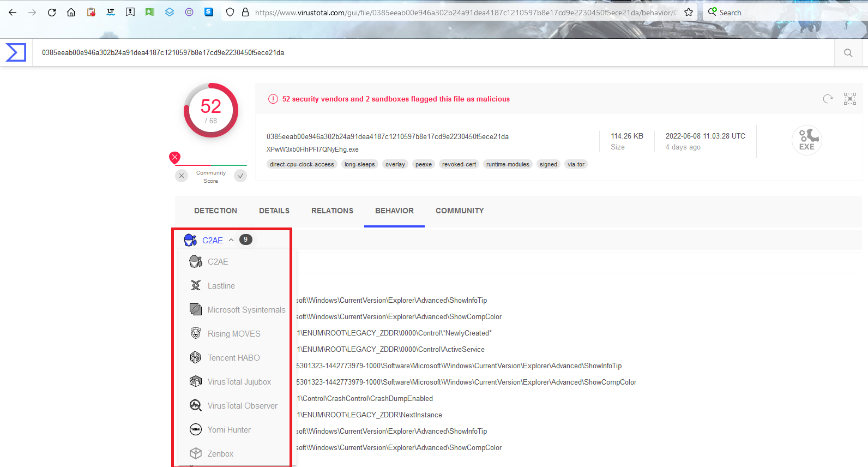Click the file name XPwW3xb0HhPFI7QNyEhg.exe

coord(312,149)
